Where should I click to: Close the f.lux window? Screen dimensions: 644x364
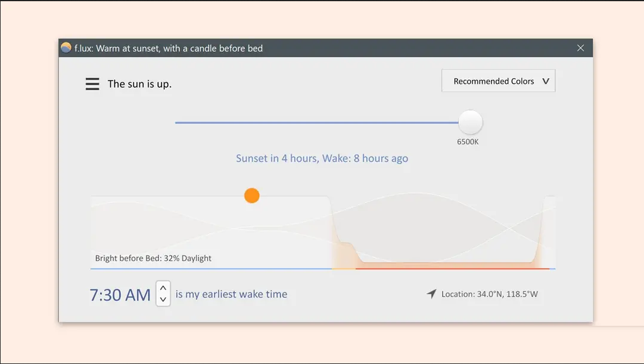tap(580, 48)
